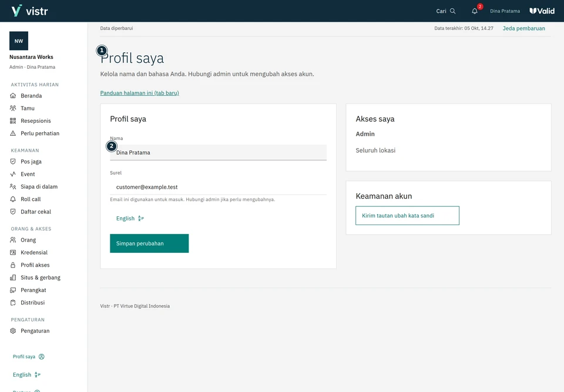Open the notifications bell icon

(x=475, y=11)
